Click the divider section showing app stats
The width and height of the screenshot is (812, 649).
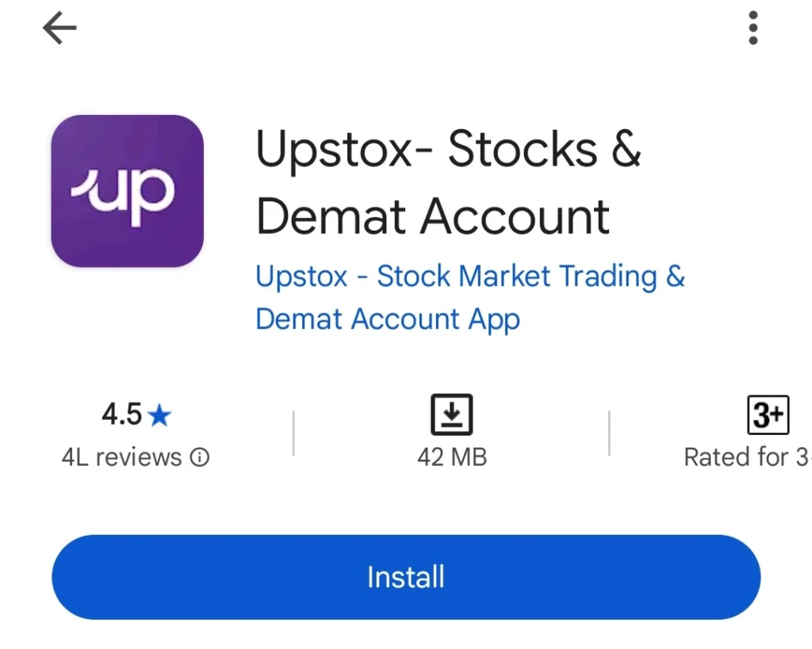(406, 432)
